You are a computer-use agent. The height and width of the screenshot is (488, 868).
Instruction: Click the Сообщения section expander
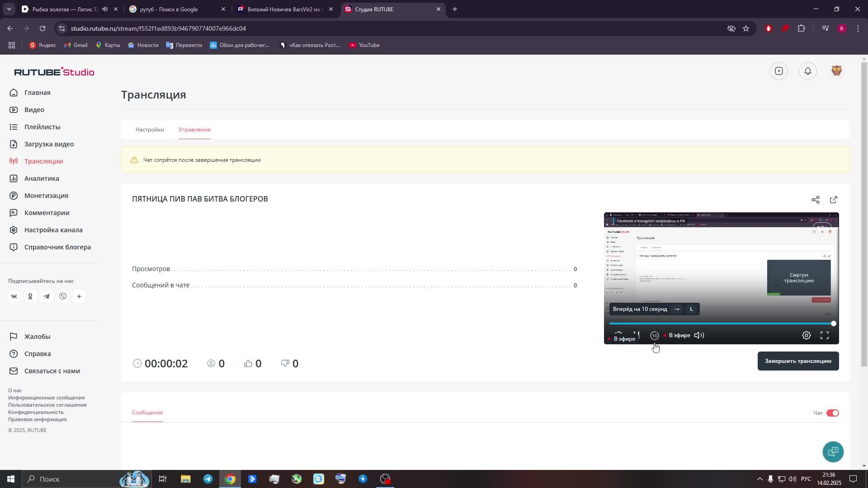point(148,413)
